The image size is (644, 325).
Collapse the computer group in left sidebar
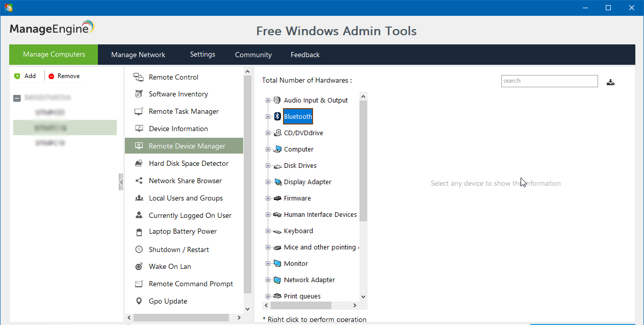tap(17, 97)
